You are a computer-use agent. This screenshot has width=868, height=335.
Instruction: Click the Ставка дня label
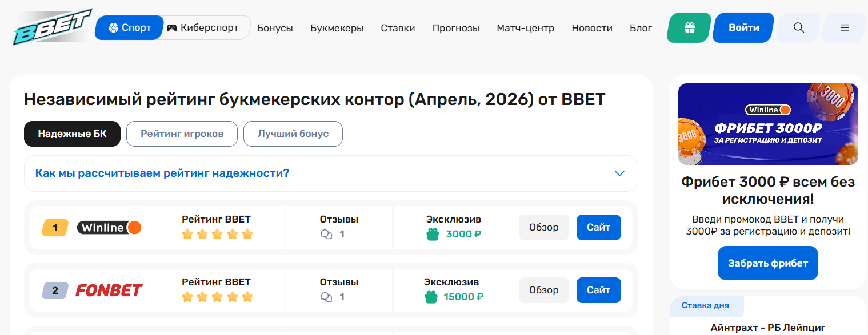pos(707,305)
